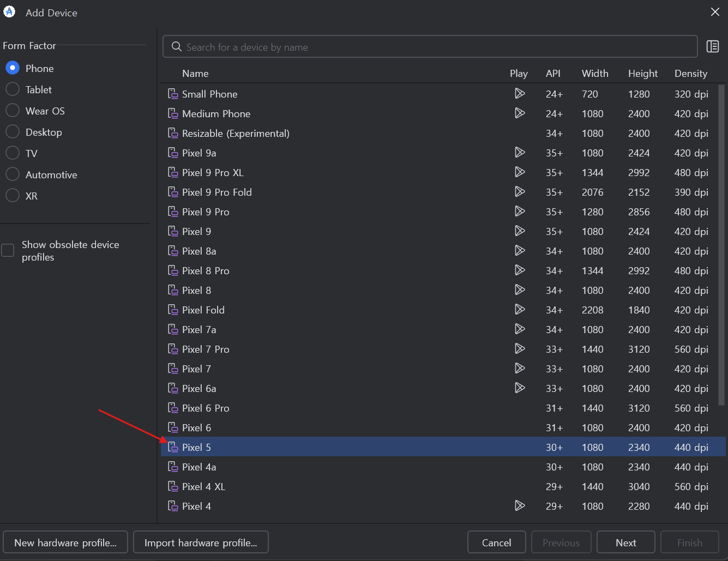Click Import hardware profile button

[x=201, y=542]
